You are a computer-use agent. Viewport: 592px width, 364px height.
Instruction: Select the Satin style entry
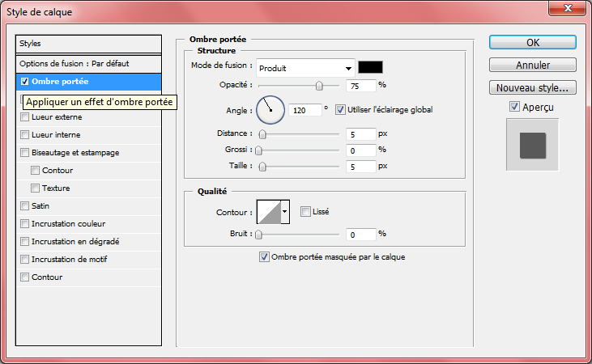point(40,205)
